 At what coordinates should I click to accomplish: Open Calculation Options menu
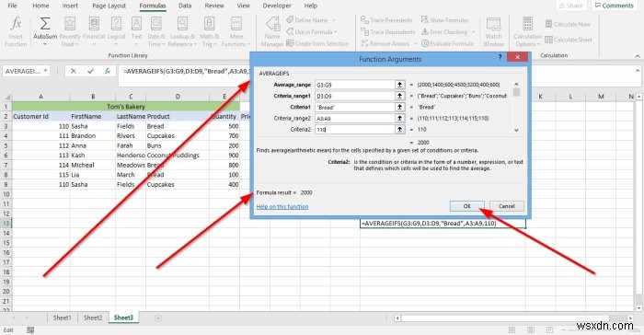click(528, 31)
